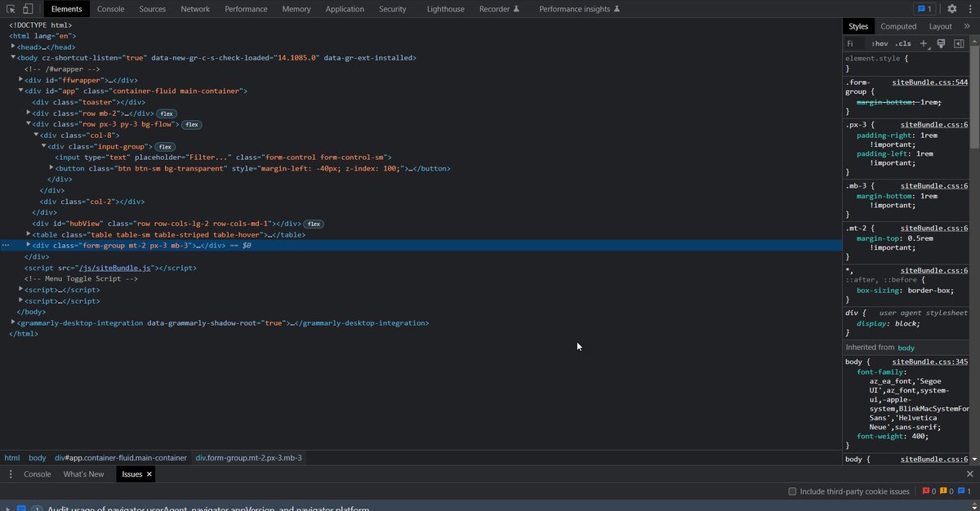The height and width of the screenshot is (511, 980).
Task: Switch to the Layout tab
Action: pyautogui.click(x=940, y=26)
